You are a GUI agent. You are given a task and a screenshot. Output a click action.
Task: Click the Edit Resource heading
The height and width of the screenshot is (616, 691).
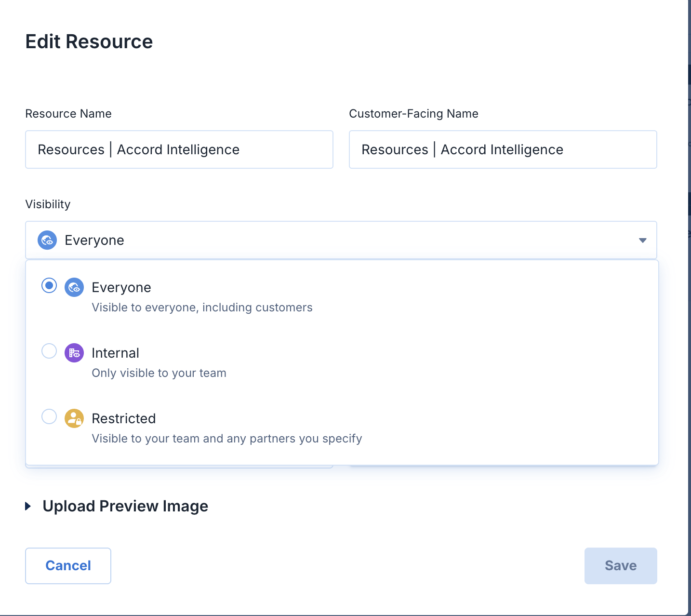(89, 42)
